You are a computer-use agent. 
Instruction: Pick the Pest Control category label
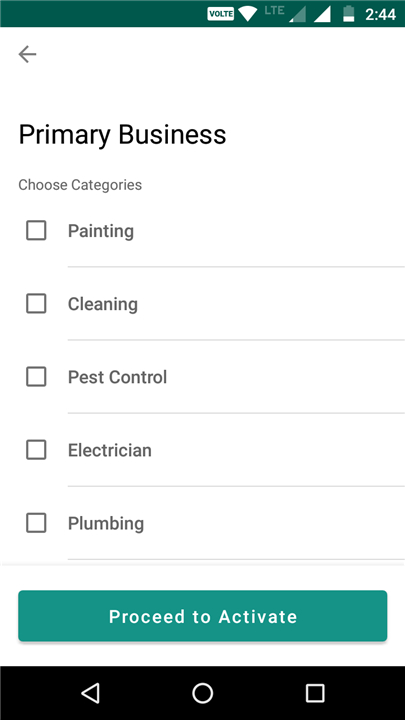(118, 377)
